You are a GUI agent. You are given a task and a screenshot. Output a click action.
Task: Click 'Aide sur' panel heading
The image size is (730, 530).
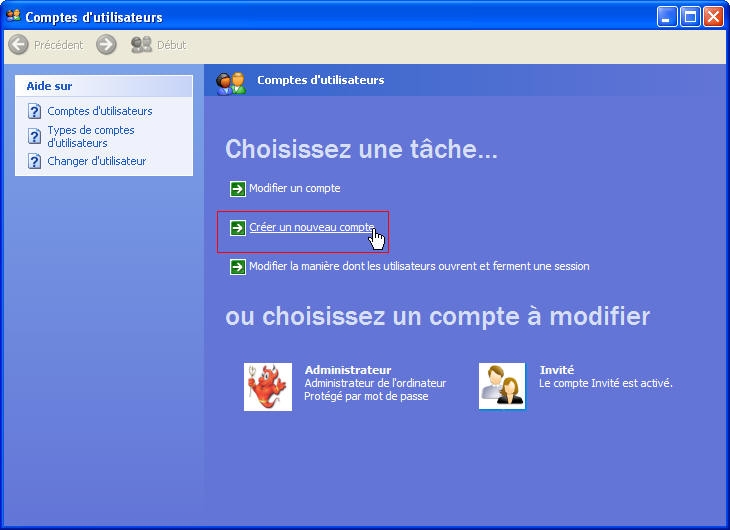point(49,86)
